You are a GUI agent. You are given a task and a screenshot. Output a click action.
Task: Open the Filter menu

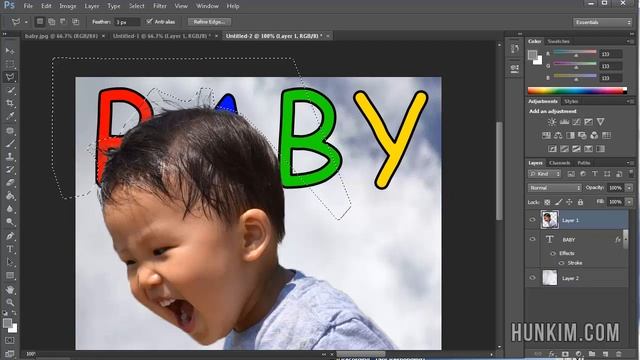[x=160, y=6]
